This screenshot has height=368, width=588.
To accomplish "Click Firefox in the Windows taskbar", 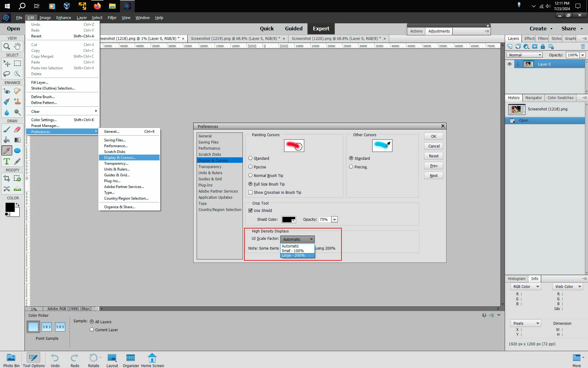I will coord(97,6).
